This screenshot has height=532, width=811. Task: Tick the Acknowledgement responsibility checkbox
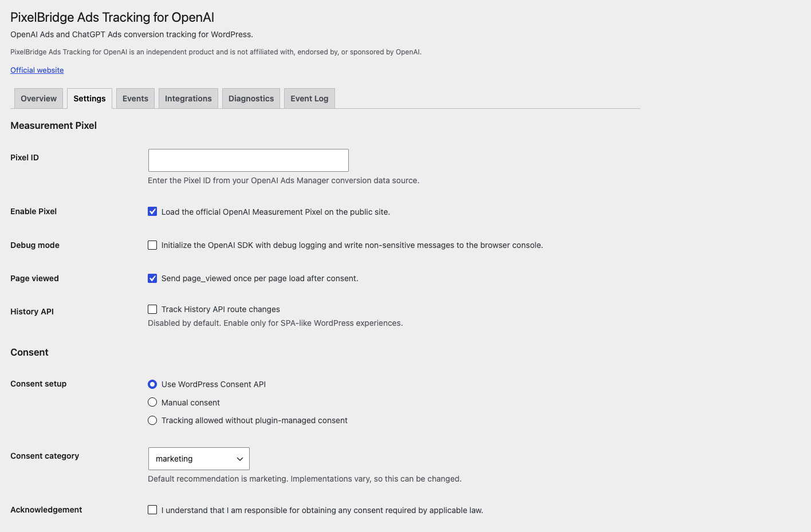(152, 510)
